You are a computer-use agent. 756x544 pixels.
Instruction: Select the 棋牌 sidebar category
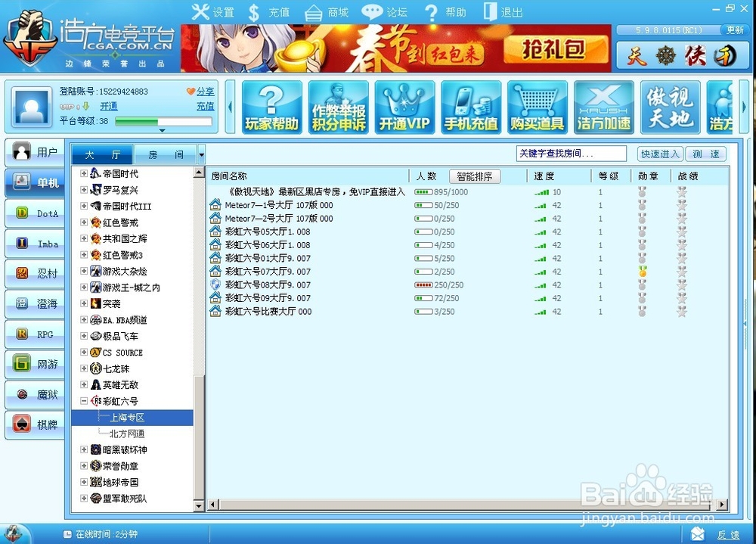(35, 424)
